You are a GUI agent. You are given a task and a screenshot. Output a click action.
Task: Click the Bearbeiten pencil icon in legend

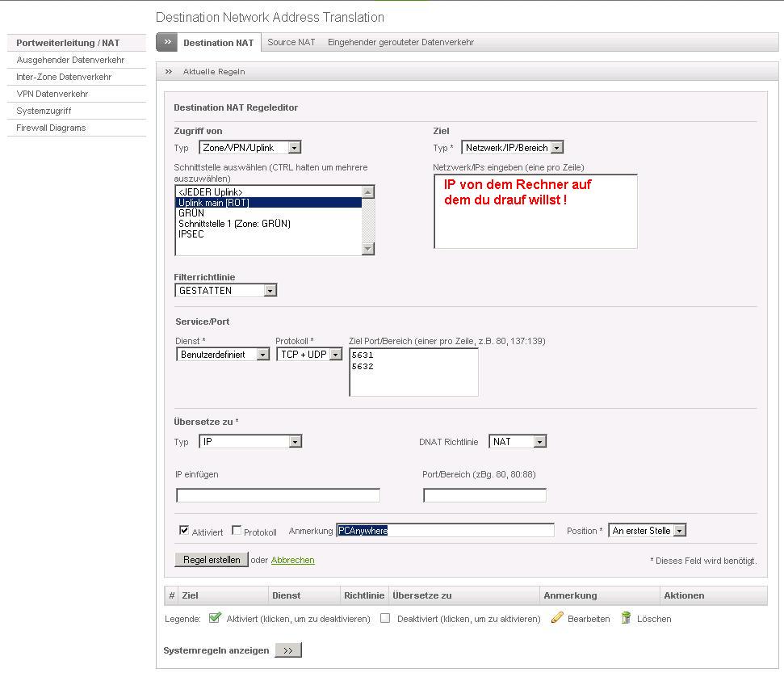tap(557, 618)
